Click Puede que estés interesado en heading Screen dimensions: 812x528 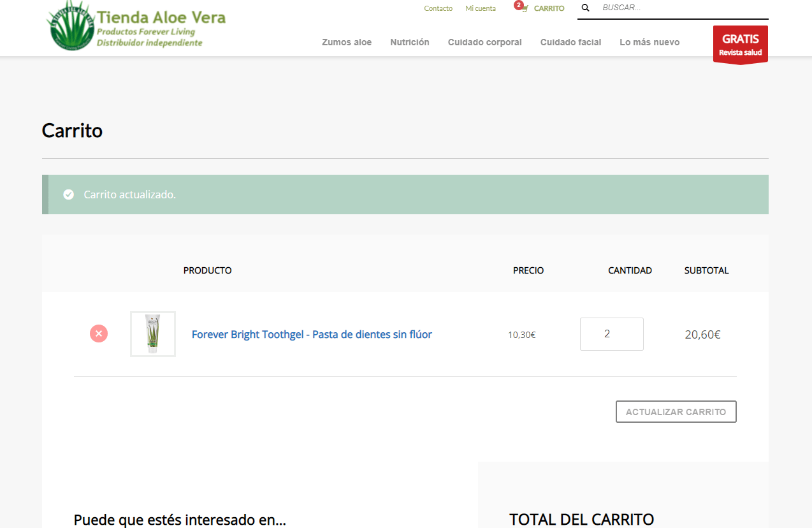tap(180, 520)
